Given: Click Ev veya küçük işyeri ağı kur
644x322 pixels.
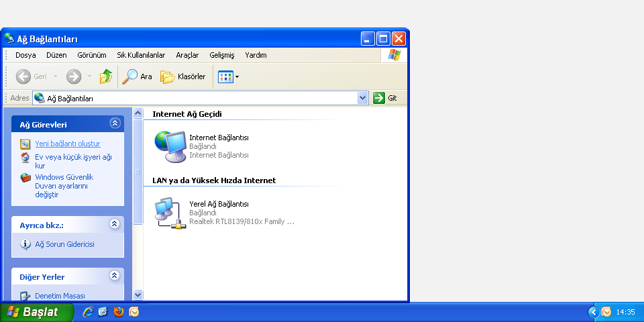Looking at the screenshot, I should click(x=74, y=162).
